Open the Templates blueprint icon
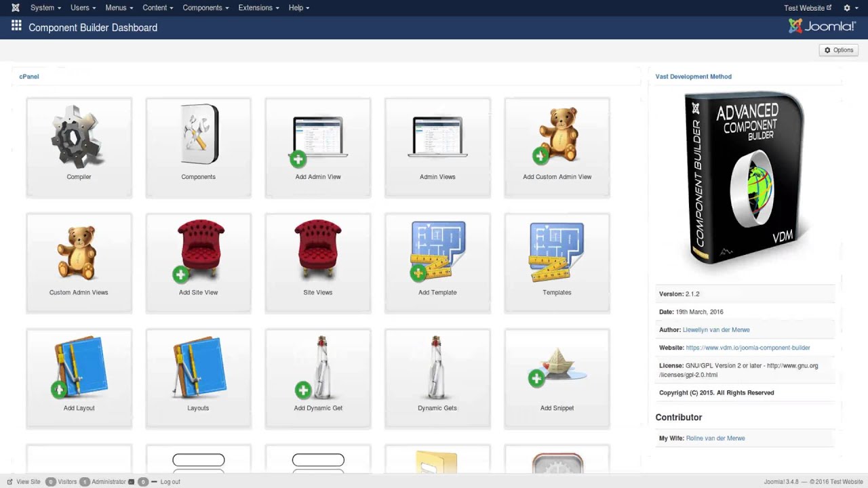 (557, 251)
